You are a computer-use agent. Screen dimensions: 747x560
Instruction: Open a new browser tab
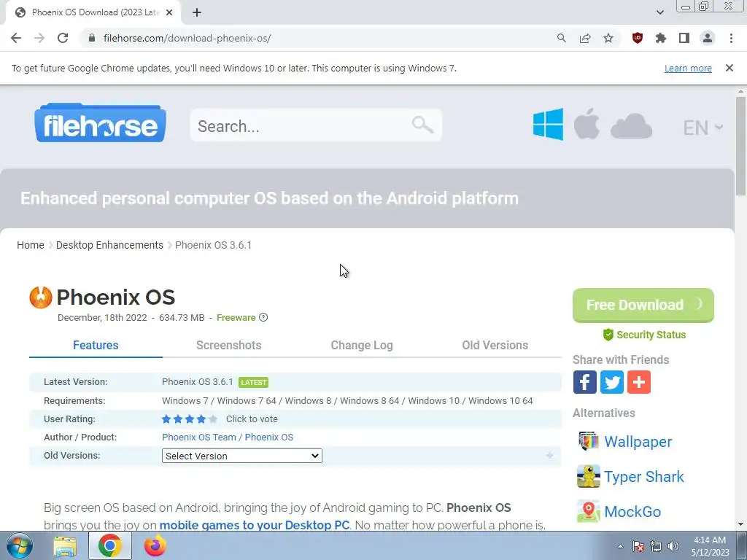[197, 12]
